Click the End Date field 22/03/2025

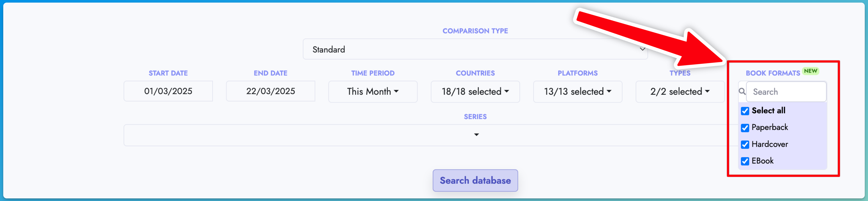pos(270,91)
